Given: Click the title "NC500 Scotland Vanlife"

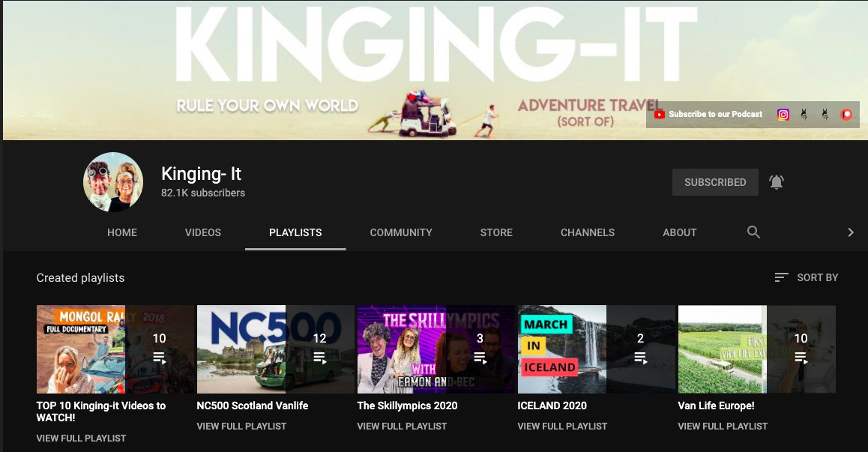Looking at the screenshot, I should (x=253, y=406).
